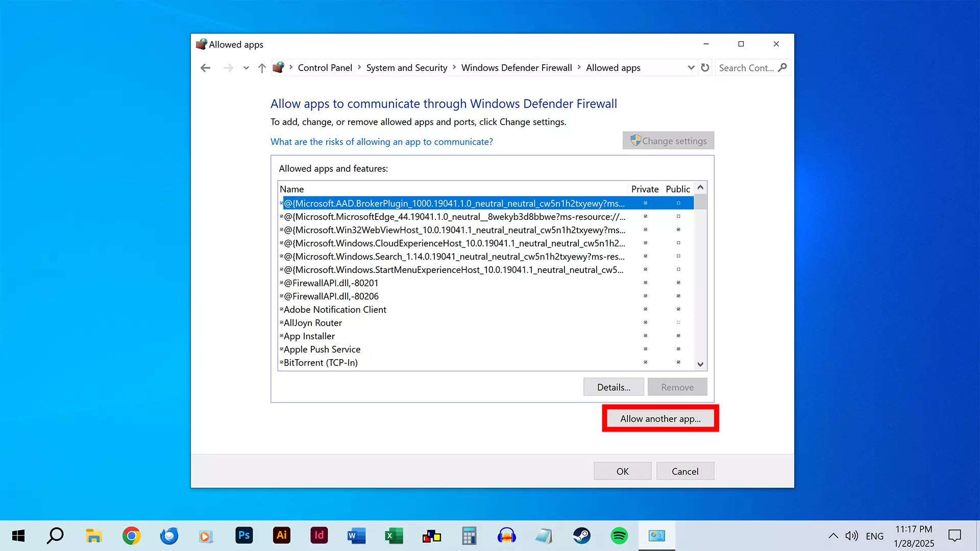Toggle Private checkbox for BitTorrent (TCP-In)

(645, 362)
